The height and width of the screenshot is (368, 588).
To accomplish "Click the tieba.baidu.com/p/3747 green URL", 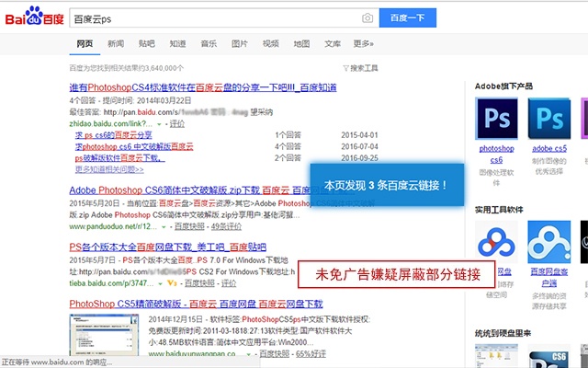I will point(111,283).
